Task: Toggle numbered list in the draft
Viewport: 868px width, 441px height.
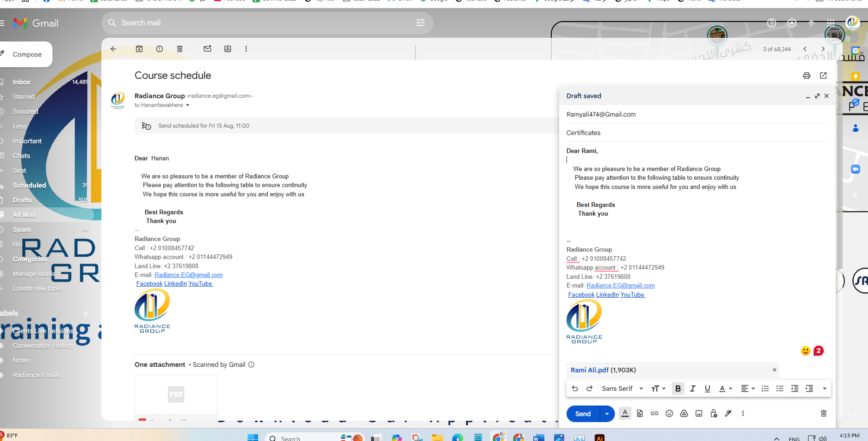Action: tap(765, 388)
